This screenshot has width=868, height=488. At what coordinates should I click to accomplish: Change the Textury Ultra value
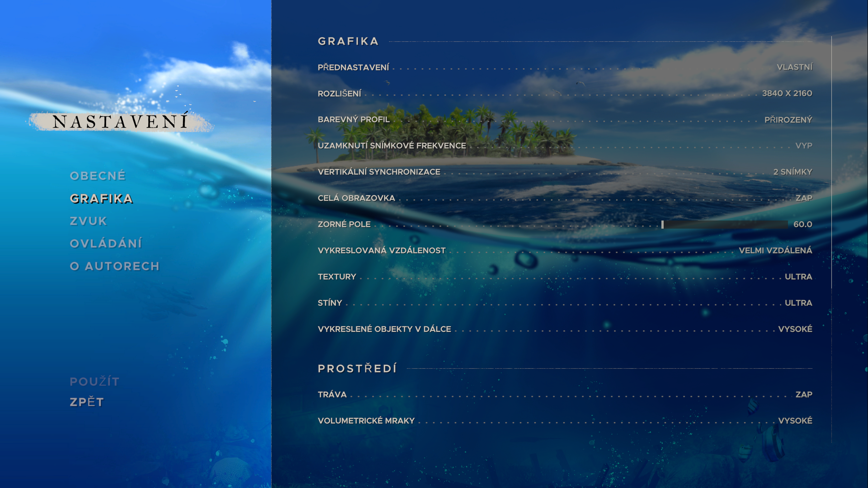(x=798, y=277)
